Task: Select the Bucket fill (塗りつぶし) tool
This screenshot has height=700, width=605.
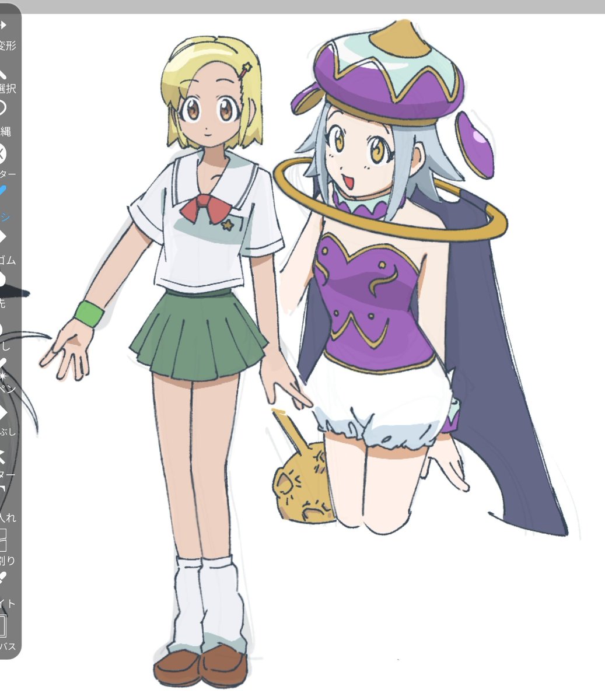Action: coord(8,419)
